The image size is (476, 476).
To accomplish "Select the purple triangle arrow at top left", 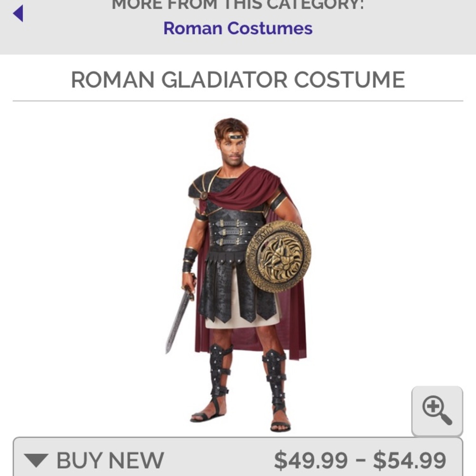I will tap(18, 14).
